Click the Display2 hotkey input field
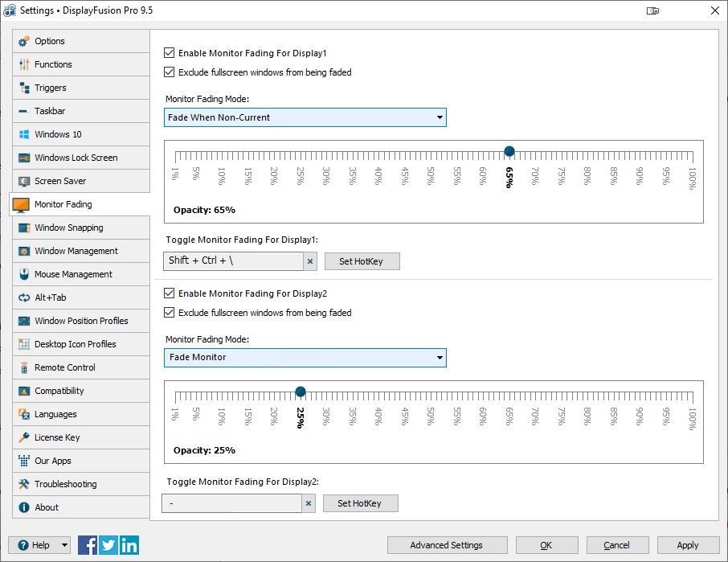Viewport: 728px width, 562px height. [x=232, y=503]
